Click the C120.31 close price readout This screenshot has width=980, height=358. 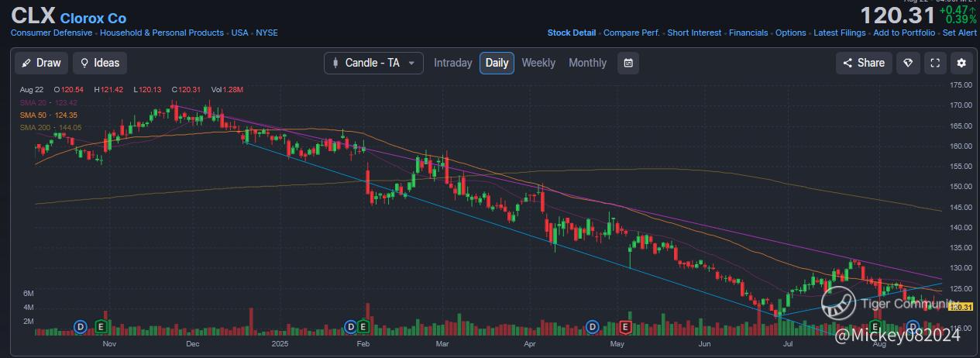[186, 90]
